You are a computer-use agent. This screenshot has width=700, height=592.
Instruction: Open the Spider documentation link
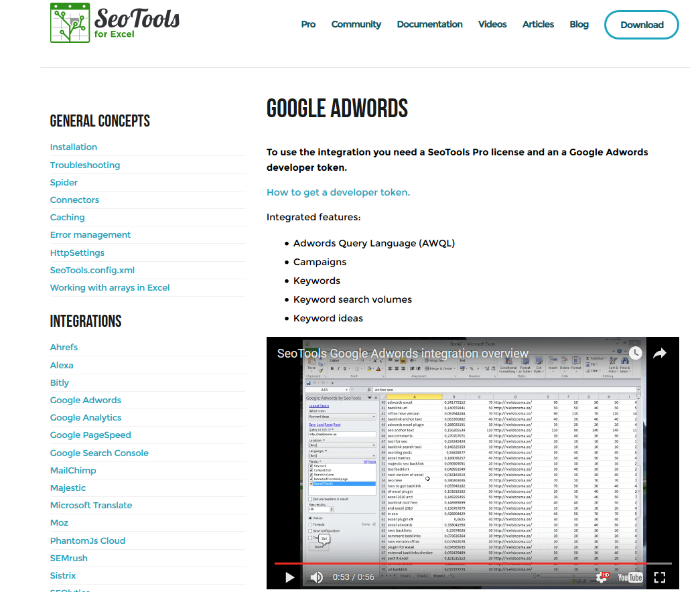click(x=64, y=182)
